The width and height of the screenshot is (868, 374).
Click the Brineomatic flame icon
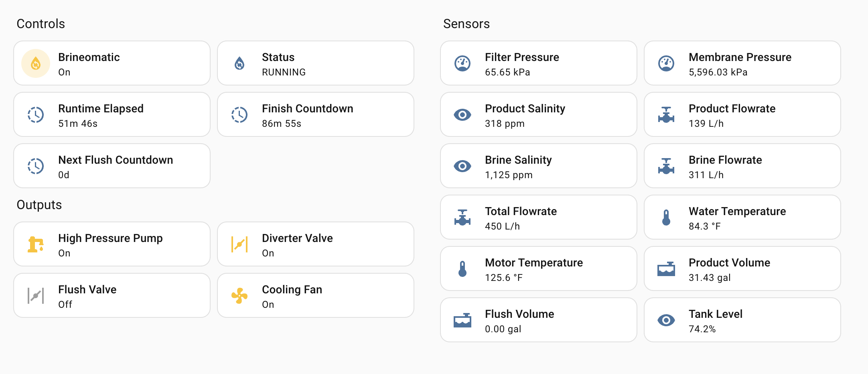pyautogui.click(x=36, y=63)
